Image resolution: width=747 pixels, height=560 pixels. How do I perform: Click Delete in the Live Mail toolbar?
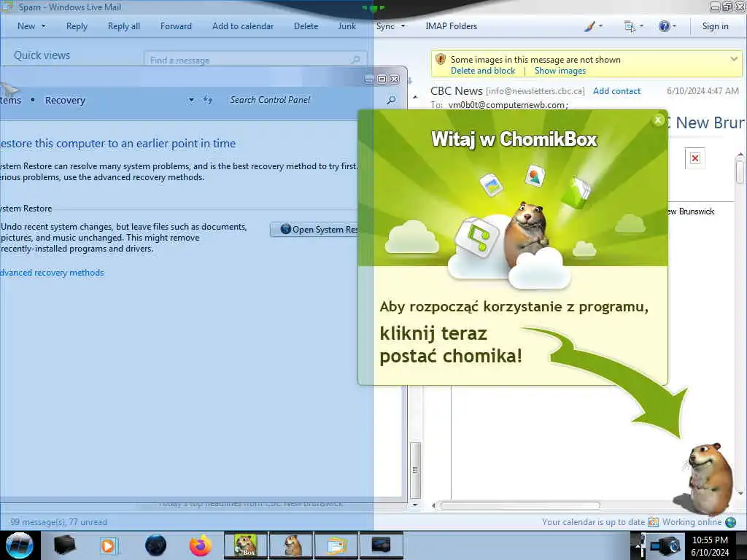[306, 26]
